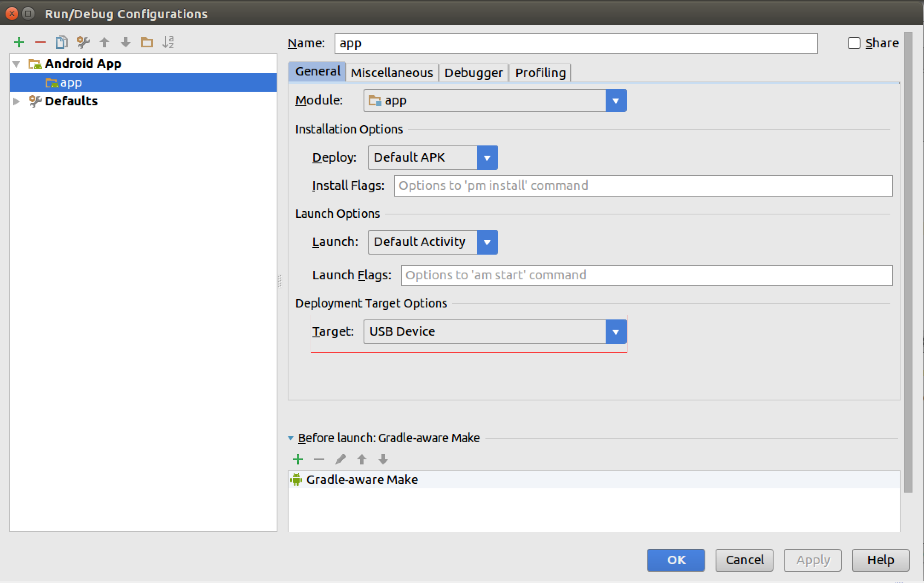Screen dimensions: 924x583
Task: Select the app configuration in the tree
Action: [x=143, y=82]
